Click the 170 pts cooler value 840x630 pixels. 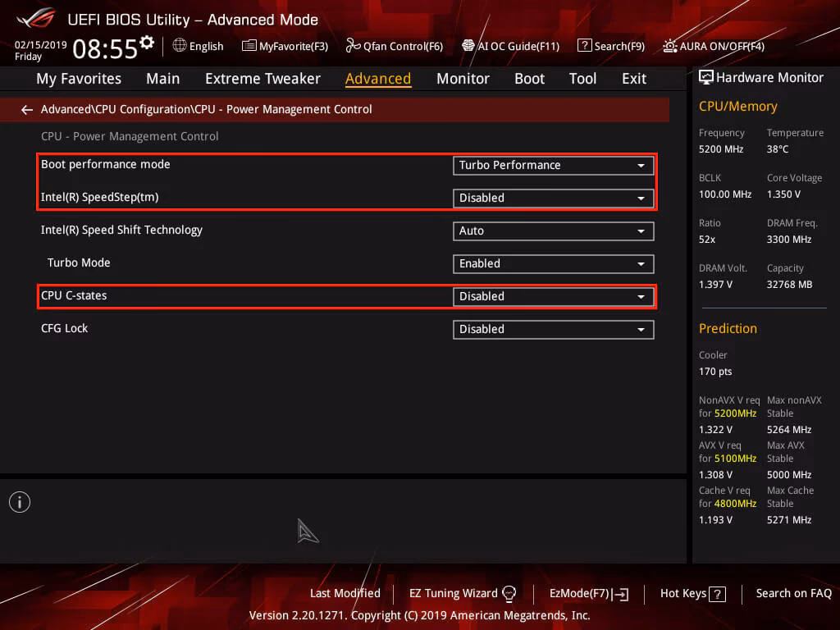click(x=715, y=372)
